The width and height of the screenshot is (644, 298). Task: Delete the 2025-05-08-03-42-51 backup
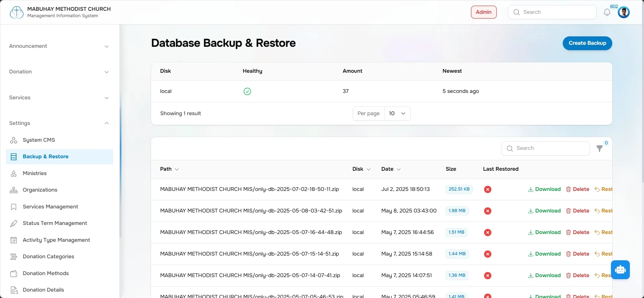[x=578, y=211]
